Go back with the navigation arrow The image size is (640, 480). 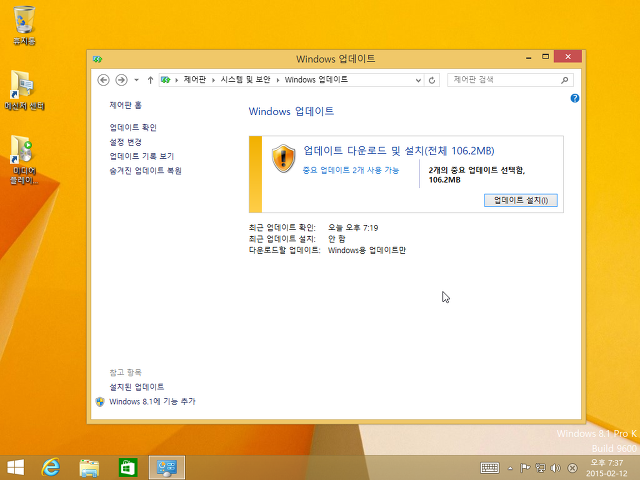[103, 80]
